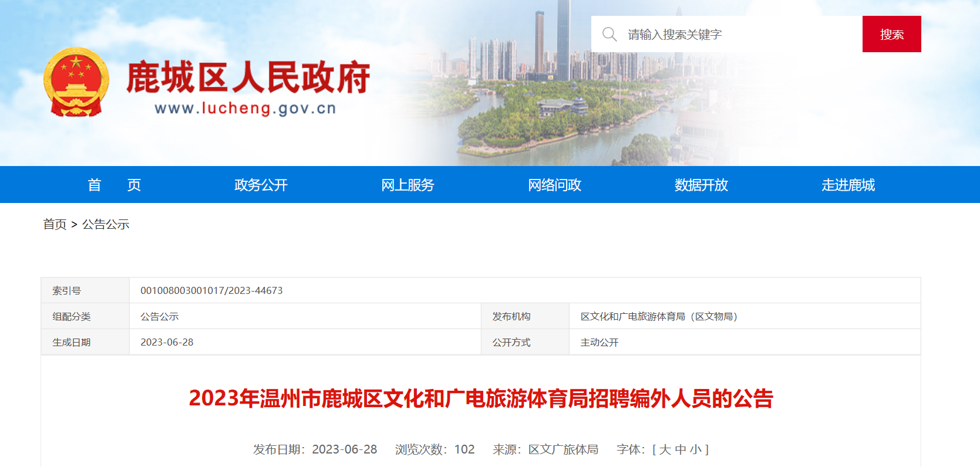Click the 生成日期 label cell
980x467 pixels.
point(85,342)
